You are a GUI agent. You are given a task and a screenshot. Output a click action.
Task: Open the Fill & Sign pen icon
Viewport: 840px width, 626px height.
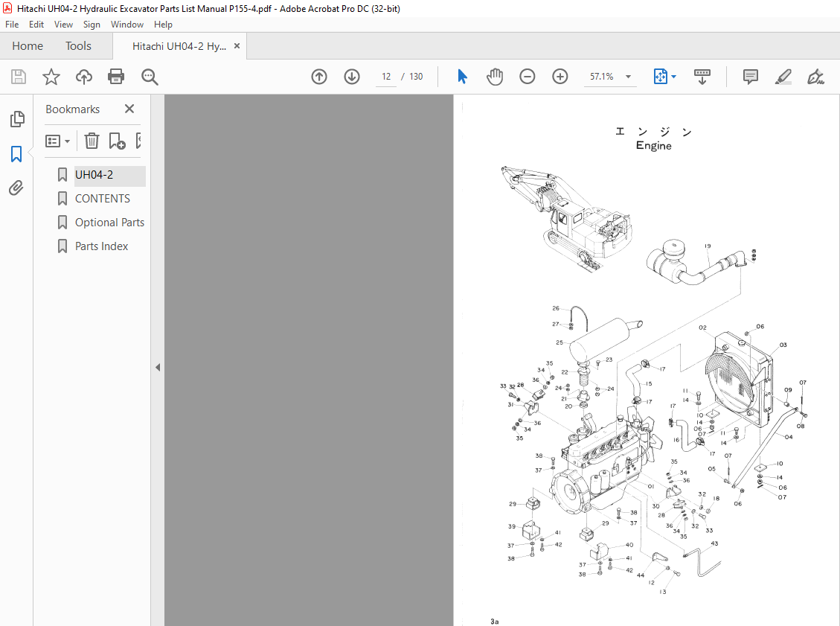click(x=815, y=77)
